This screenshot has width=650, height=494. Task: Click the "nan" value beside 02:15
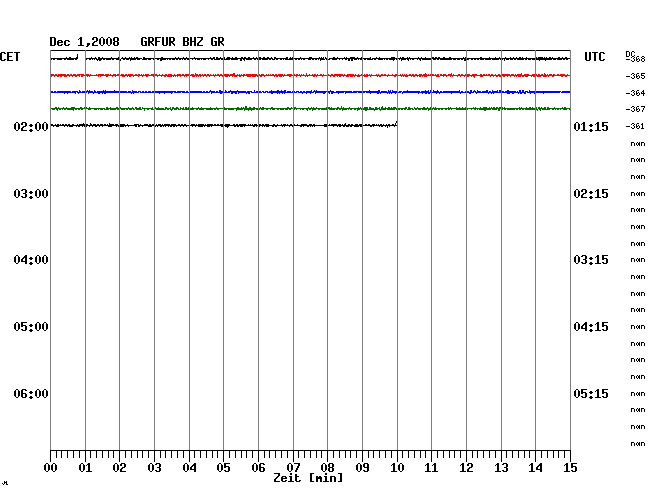coord(638,194)
